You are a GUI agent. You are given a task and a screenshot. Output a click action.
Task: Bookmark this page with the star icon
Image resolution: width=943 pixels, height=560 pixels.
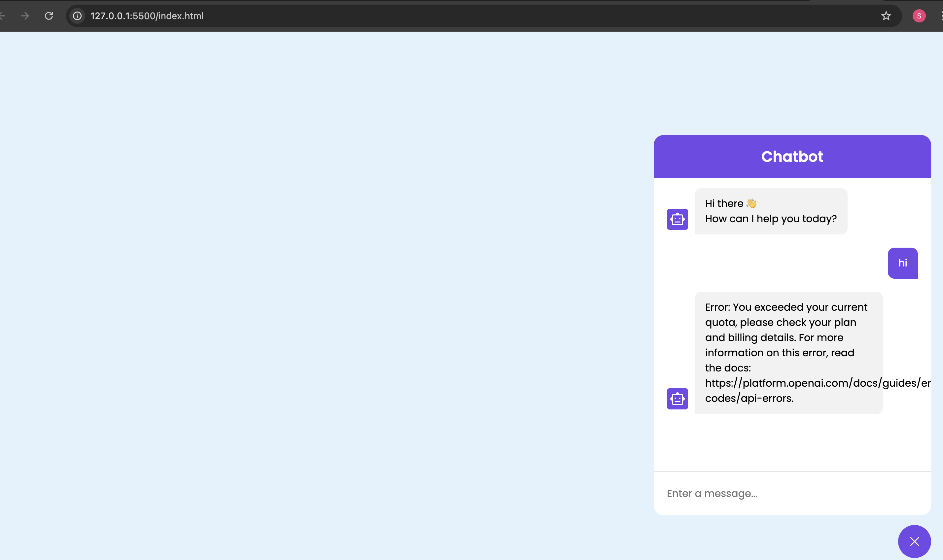tap(886, 16)
